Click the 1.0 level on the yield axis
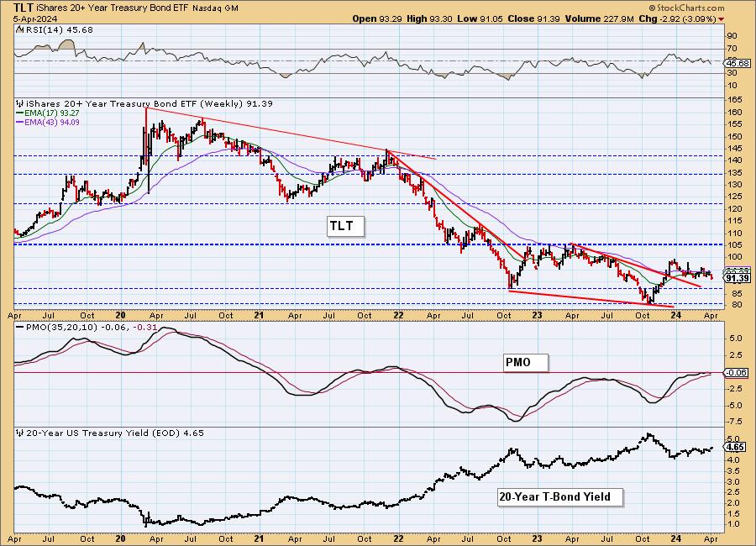The width and height of the screenshot is (756, 546). [734, 524]
